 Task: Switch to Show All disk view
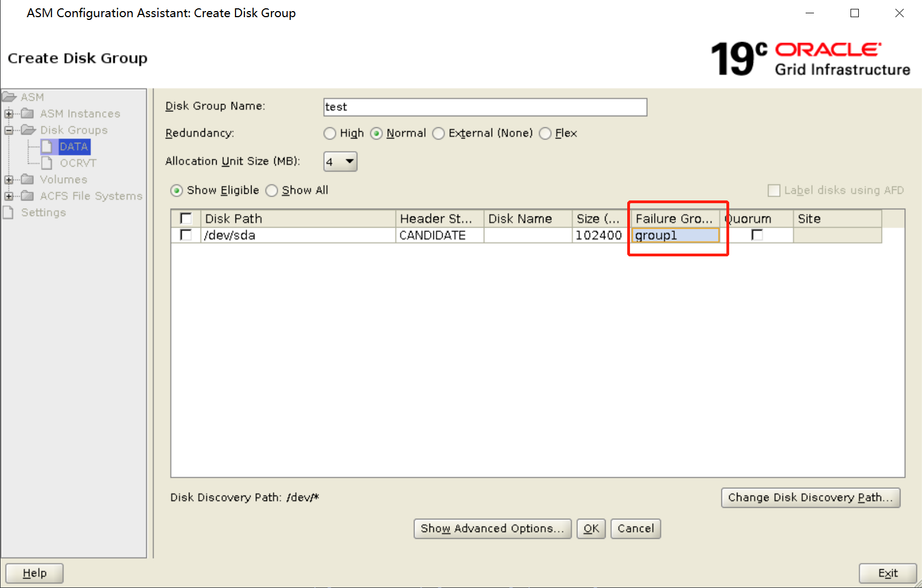coord(272,190)
